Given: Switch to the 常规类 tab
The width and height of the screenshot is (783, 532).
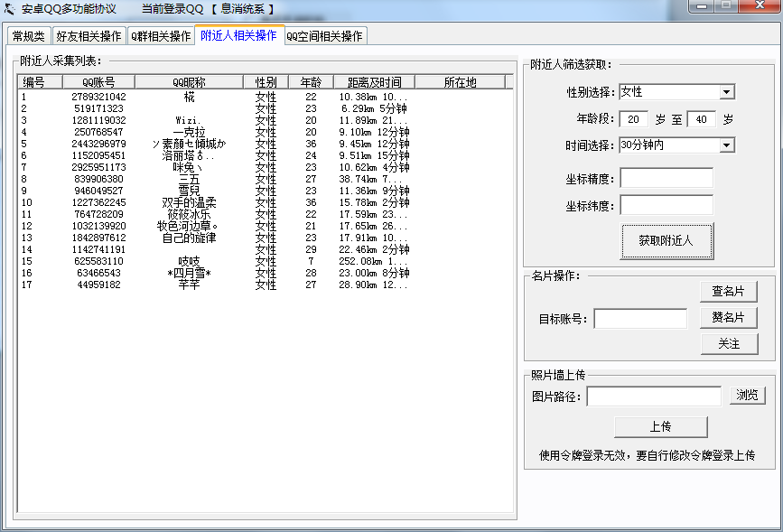Looking at the screenshot, I should (x=29, y=36).
